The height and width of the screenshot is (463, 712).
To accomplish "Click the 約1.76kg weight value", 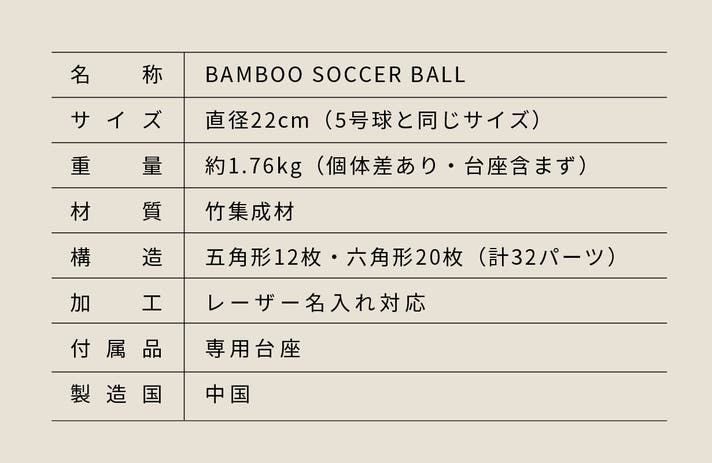I will pos(253,166).
